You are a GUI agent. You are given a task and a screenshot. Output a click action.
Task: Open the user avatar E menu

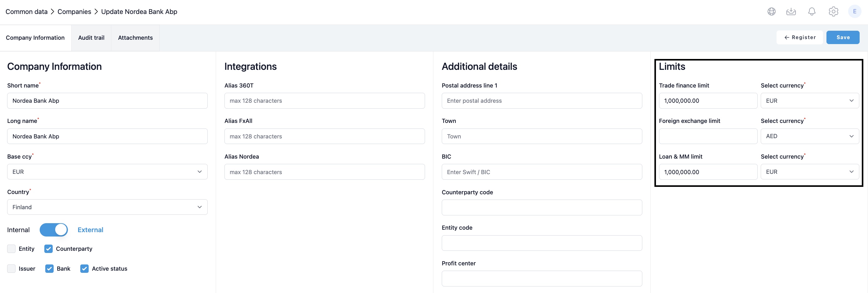(x=855, y=11)
